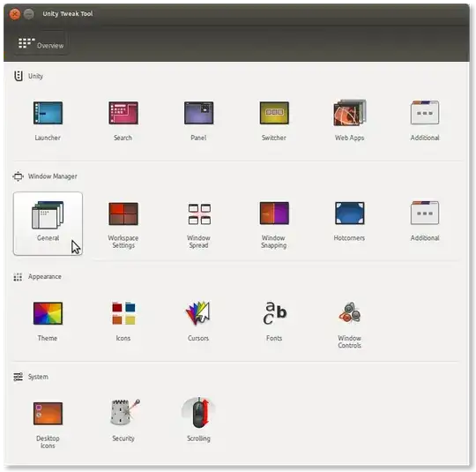
Task: Open the Security settings icon
Action: point(124,412)
